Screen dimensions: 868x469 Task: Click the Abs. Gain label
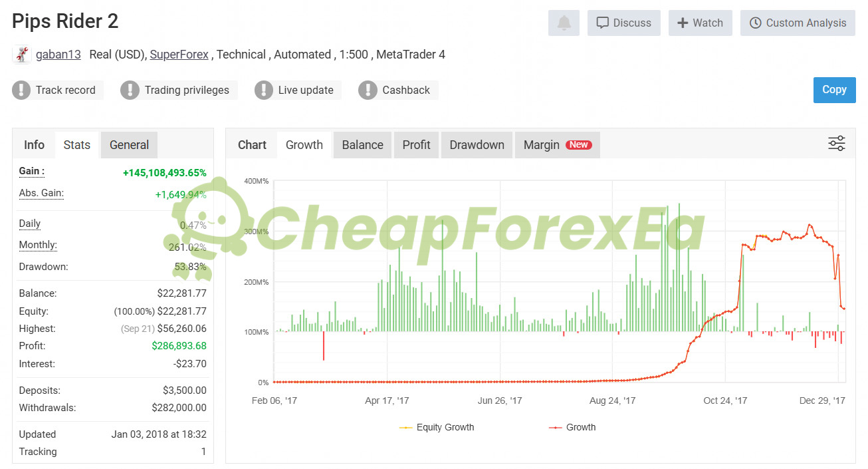pyautogui.click(x=41, y=193)
